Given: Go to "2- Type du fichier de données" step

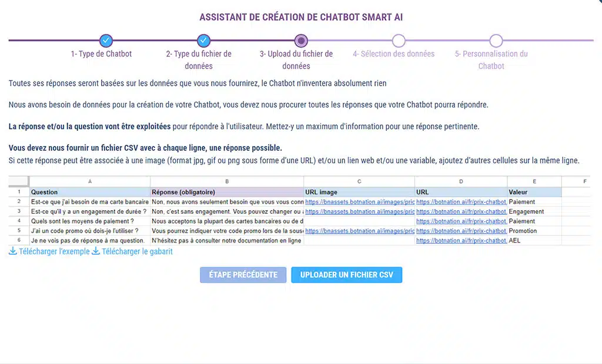Looking at the screenshot, I should point(199,60).
